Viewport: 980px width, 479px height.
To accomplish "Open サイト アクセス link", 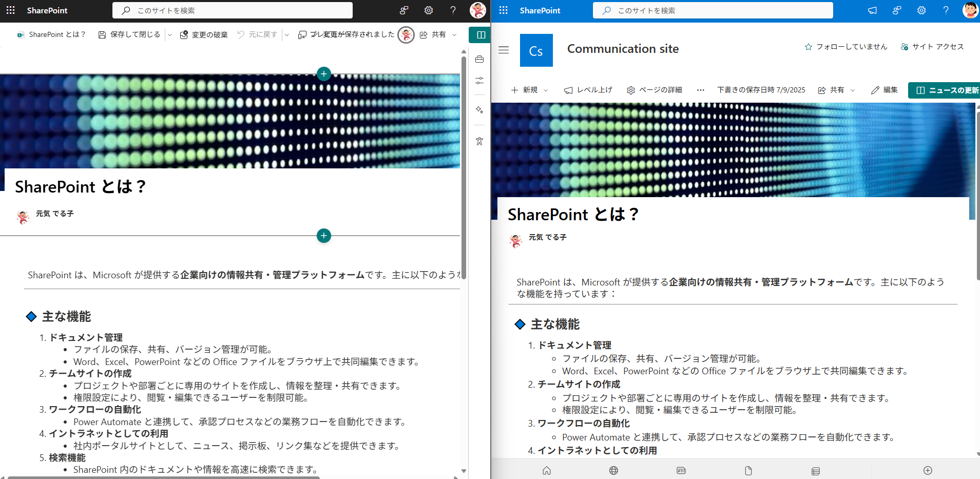I will coord(932,47).
